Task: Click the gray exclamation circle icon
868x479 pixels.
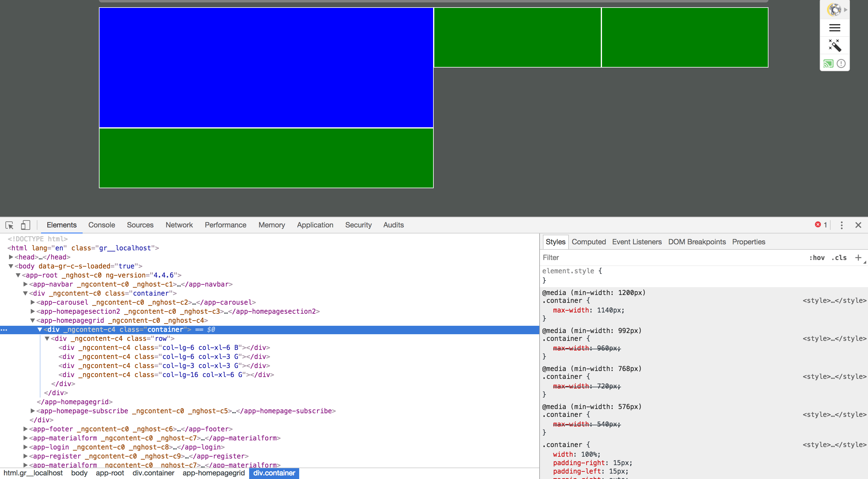Action: pos(841,63)
